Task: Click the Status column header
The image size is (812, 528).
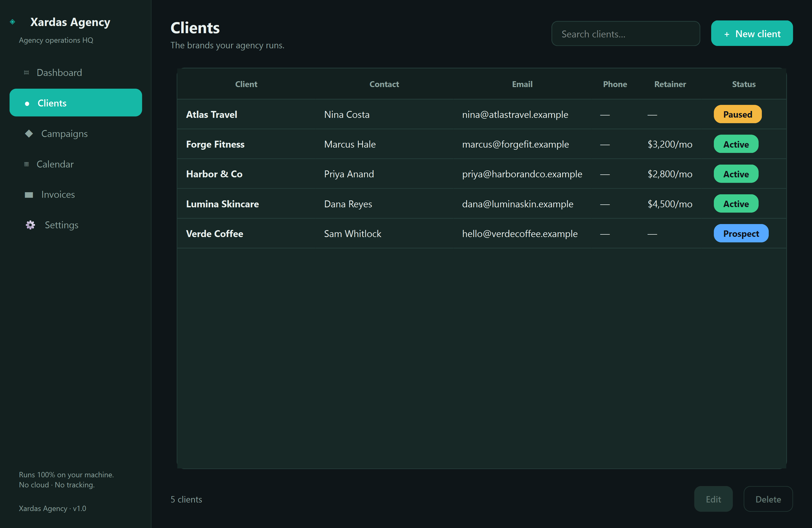Action: point(744,84)
